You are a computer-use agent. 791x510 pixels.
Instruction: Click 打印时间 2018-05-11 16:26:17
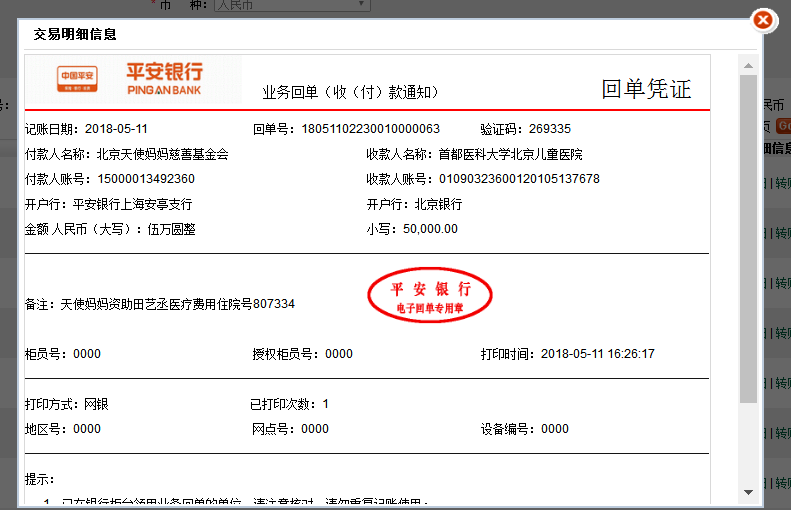click(598, 354)
